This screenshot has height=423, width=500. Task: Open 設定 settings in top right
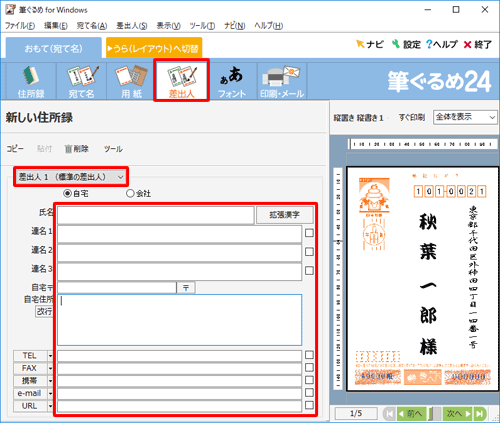406,44
